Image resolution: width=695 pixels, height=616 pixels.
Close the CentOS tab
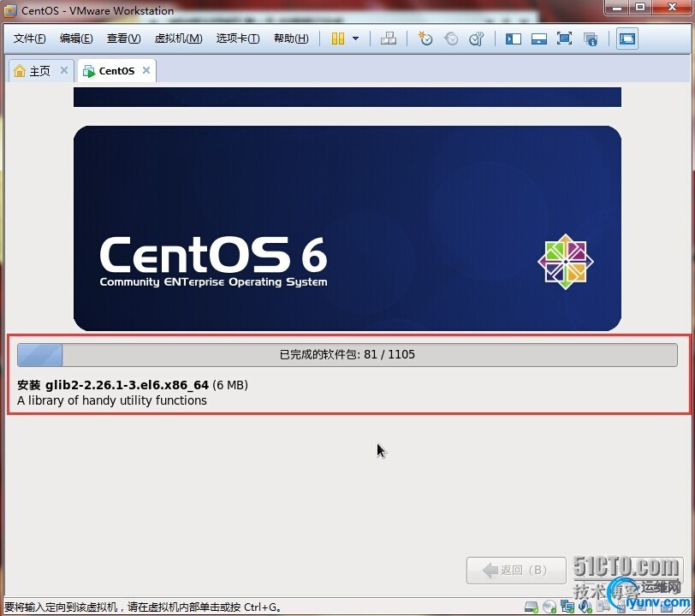(146, 70)
